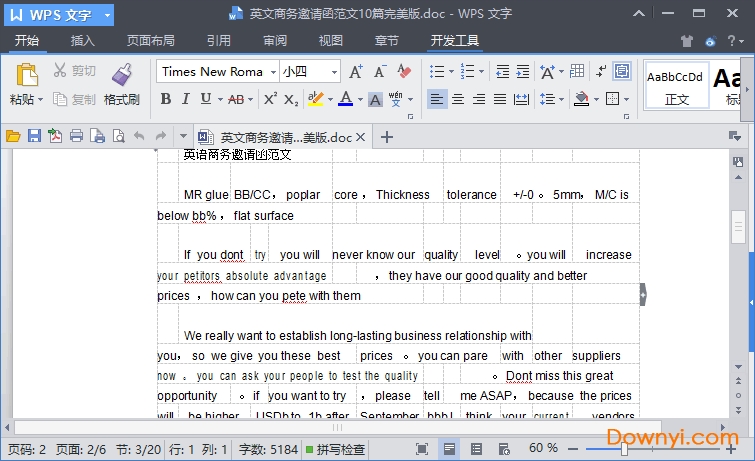Open the Times New Roman font dropdown
Viewport: 755px width, 461px height.
tap(270, 72)
